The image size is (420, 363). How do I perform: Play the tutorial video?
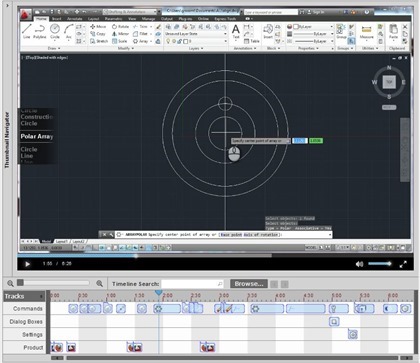point(27,264)
